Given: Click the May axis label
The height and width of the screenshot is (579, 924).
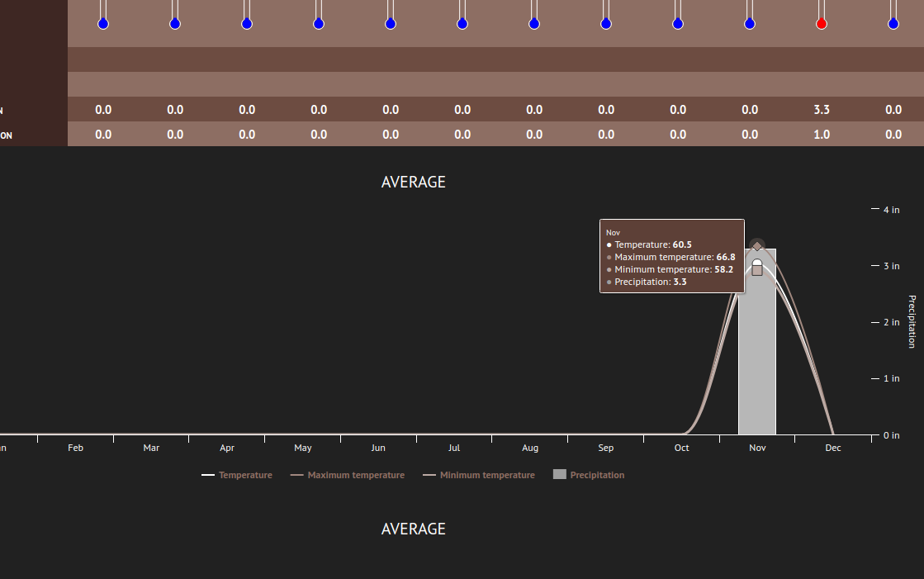Looking at the screenshot, I should click(x=303, y=448).
